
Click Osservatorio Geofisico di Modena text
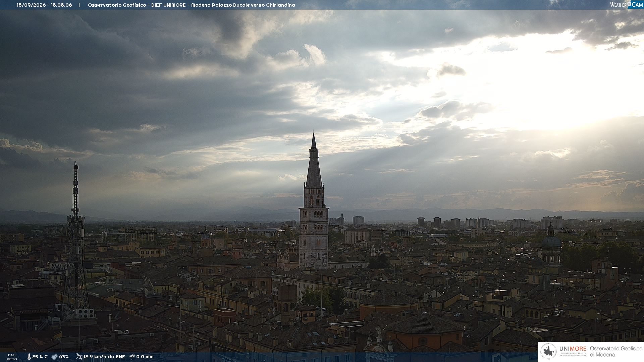616,352
